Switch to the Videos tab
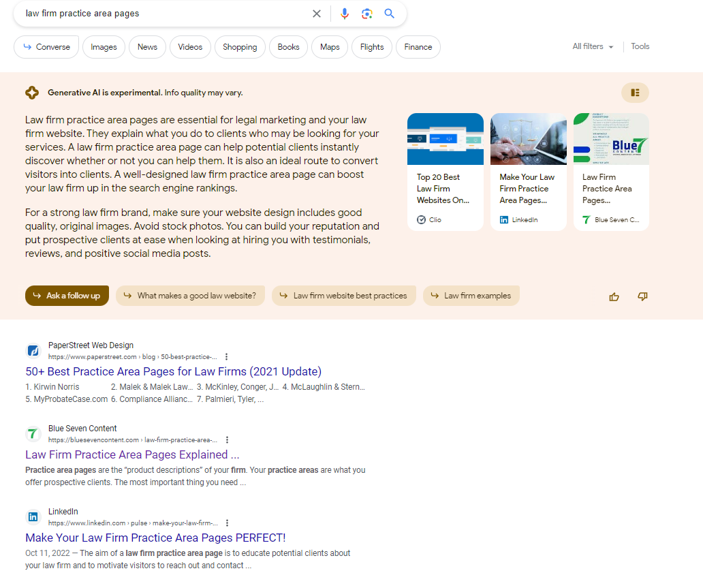 tap(190, 46)
